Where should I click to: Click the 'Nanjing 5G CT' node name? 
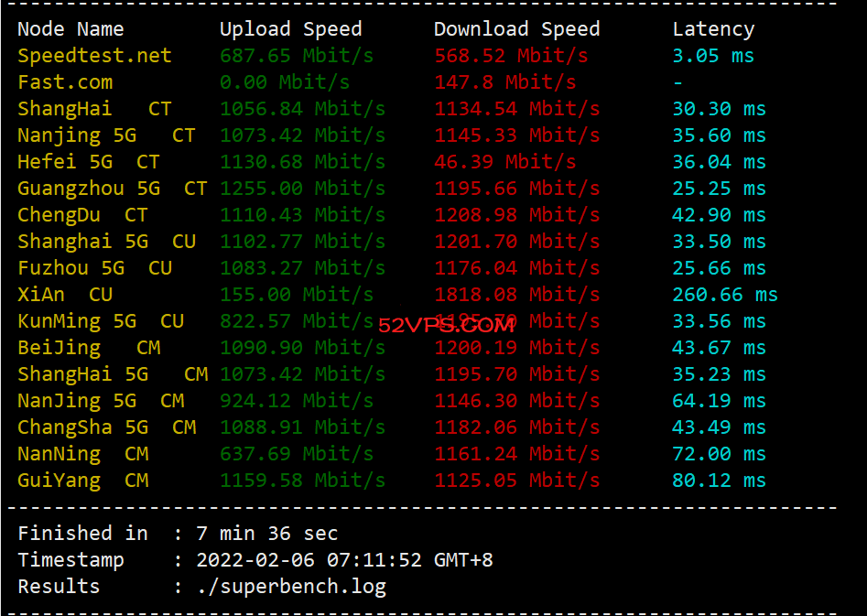(x=106, y=135)
